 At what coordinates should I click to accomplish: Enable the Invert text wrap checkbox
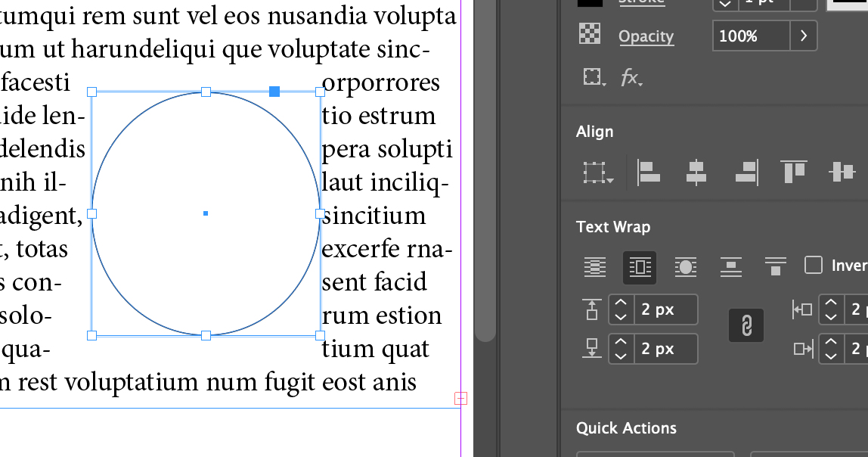[814, 265]
